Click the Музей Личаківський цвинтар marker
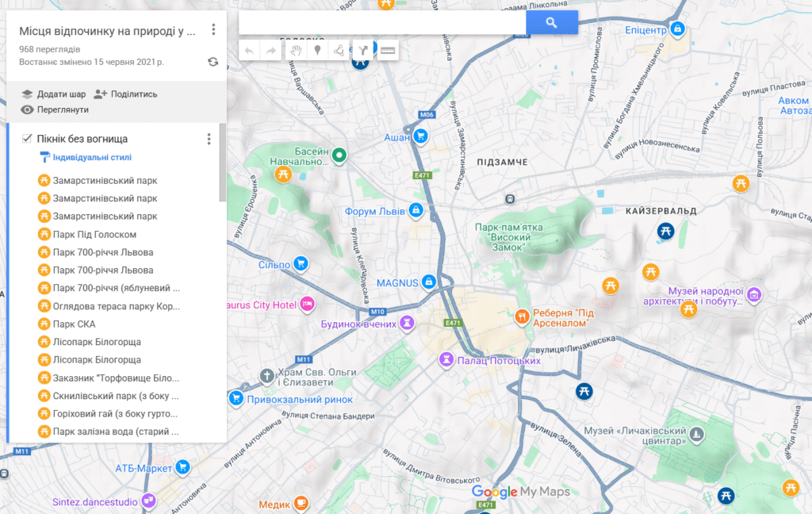The image size is (812, 514). pos(697,434)
